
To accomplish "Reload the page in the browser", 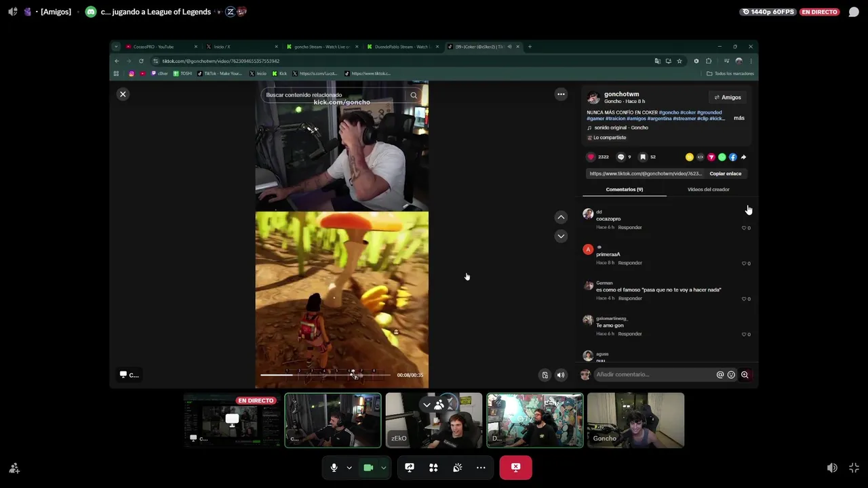I will click(141, 61).
